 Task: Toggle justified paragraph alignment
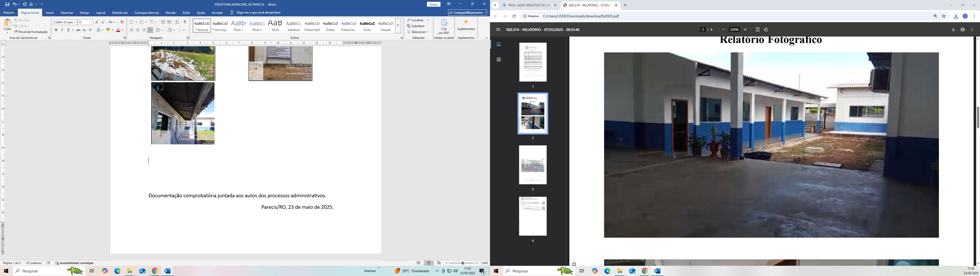[x=150, y=30]
